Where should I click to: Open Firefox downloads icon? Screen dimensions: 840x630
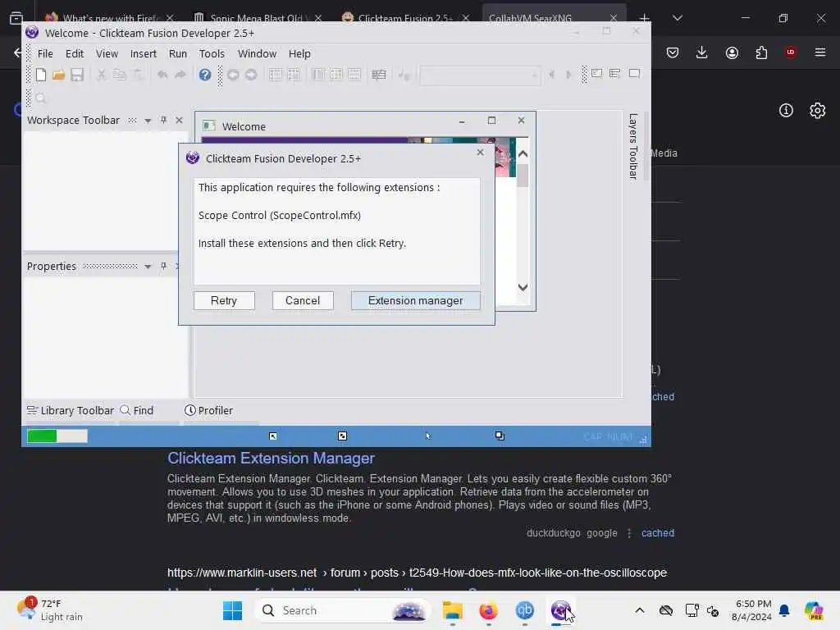point(702,52)
